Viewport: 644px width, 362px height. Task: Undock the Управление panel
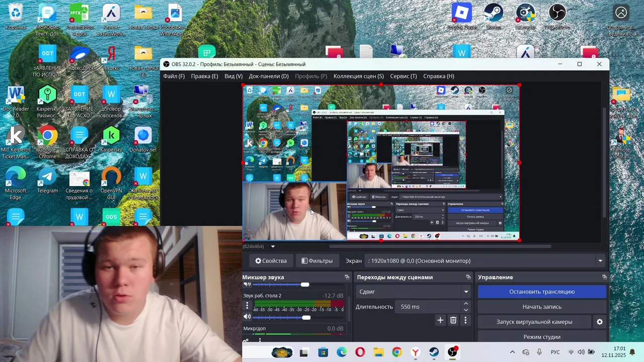click(604, 277)
